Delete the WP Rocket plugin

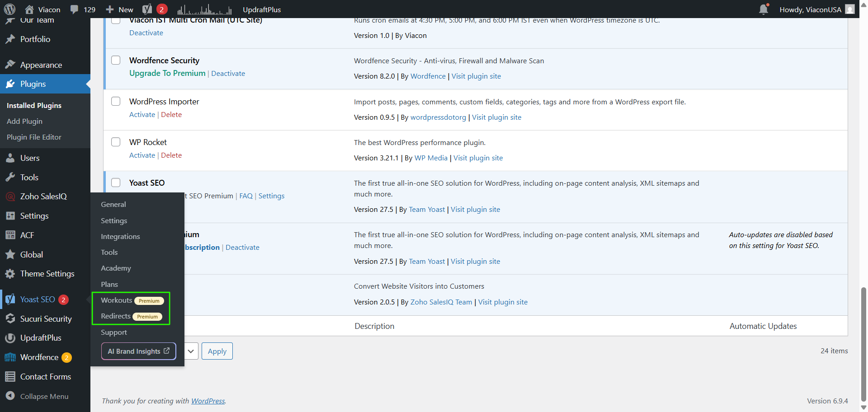click(171, 155)
